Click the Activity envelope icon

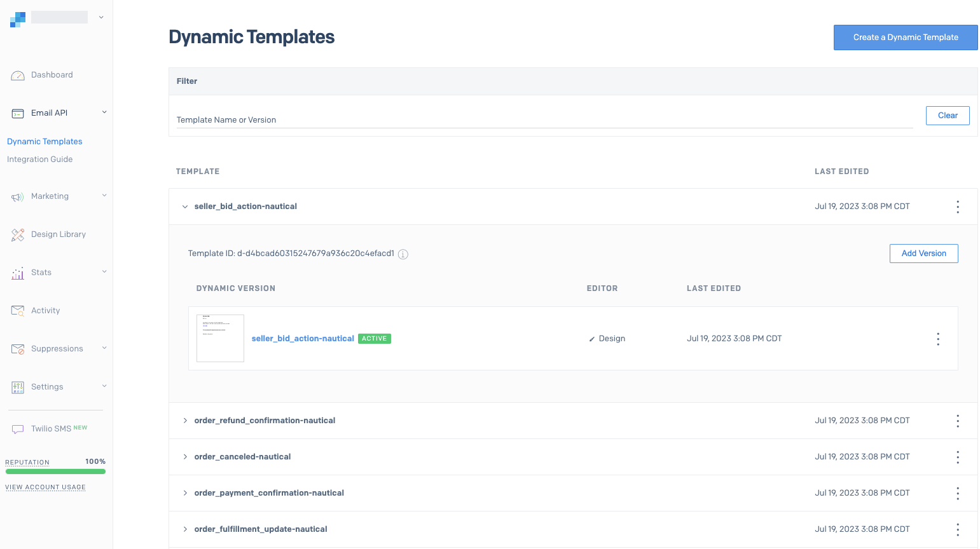[18, 311]
